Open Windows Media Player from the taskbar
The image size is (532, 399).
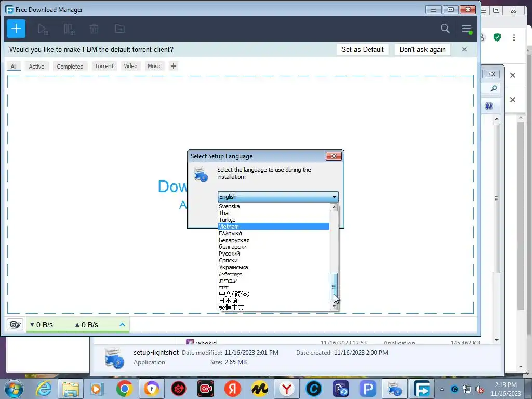[97, 389]
